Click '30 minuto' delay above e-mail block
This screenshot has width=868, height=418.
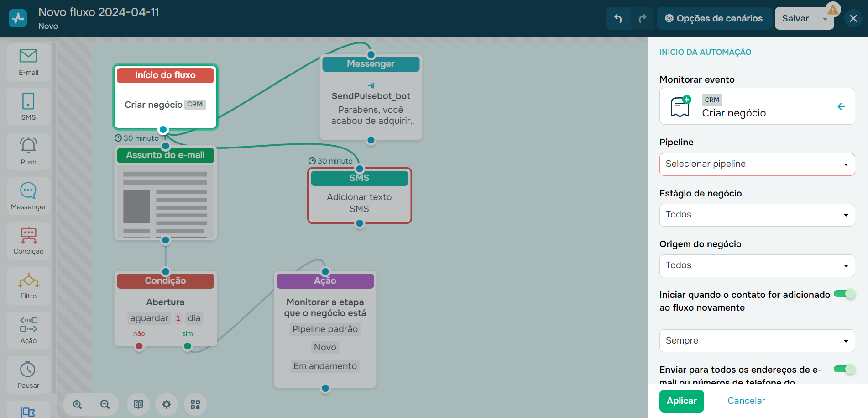[x=137, y=138]
